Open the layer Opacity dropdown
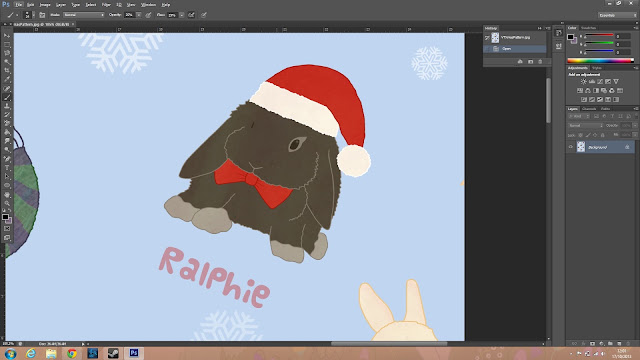640x360 pixels. pyautogui.click(x=635, y=126)
